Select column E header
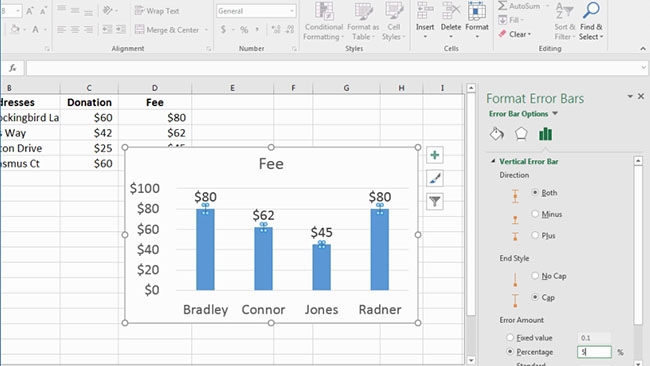 click(x=232, y=88)
